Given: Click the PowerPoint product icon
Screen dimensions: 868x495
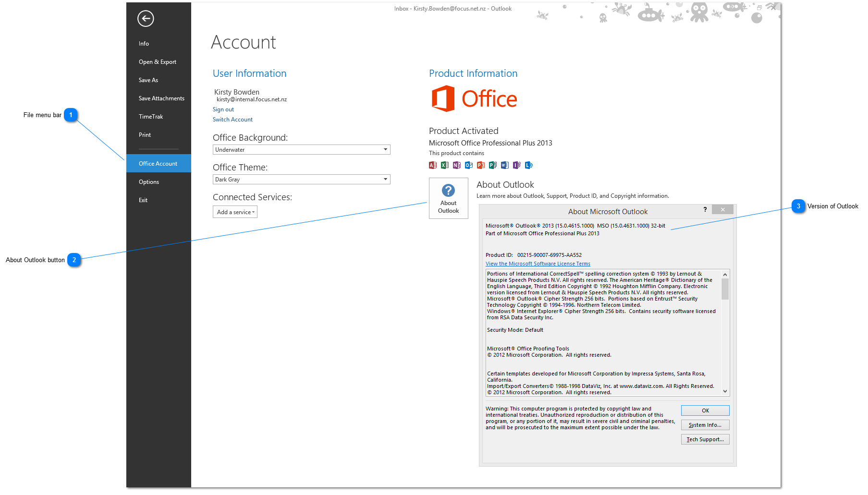Looking at the screenshot, I should (481, 165).
